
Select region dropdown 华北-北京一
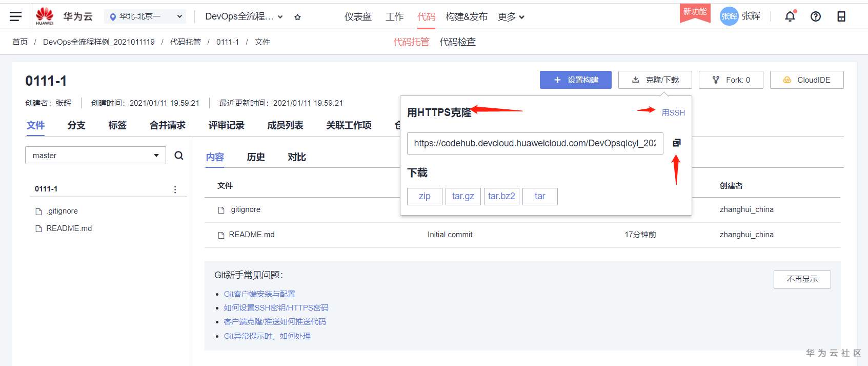146,16
